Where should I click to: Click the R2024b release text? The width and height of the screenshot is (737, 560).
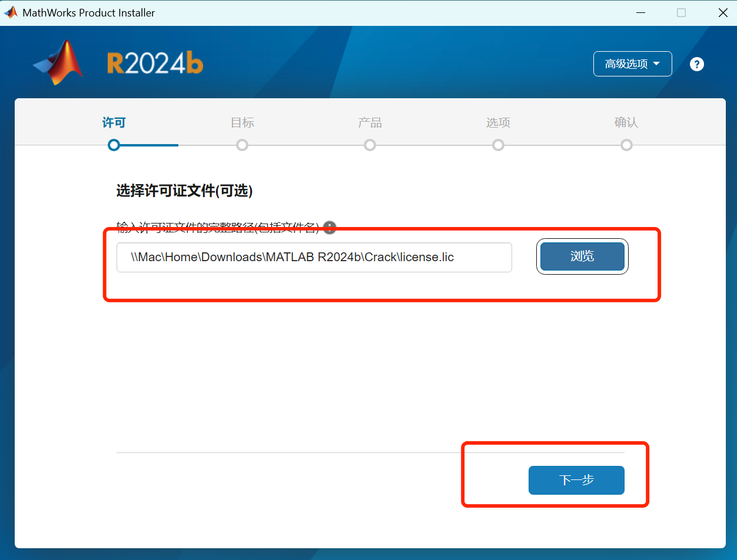pyautogui.click(x=155, y=63)
